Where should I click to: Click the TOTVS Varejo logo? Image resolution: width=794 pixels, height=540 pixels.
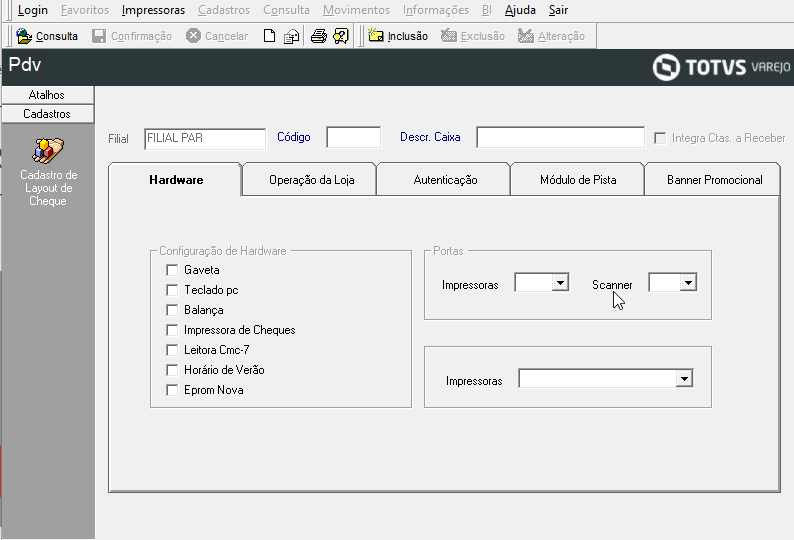click(x=721, y=67)
